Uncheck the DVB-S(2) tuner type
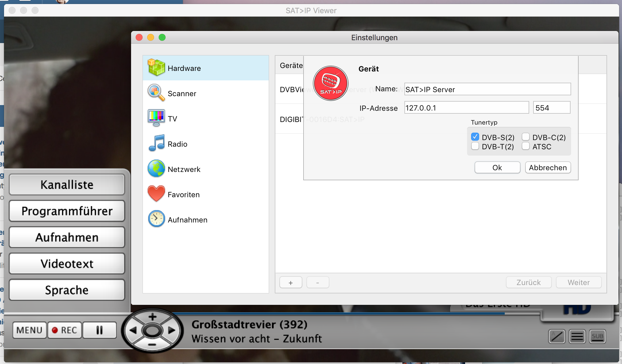 pyautogui.click(x=475, y=137)
